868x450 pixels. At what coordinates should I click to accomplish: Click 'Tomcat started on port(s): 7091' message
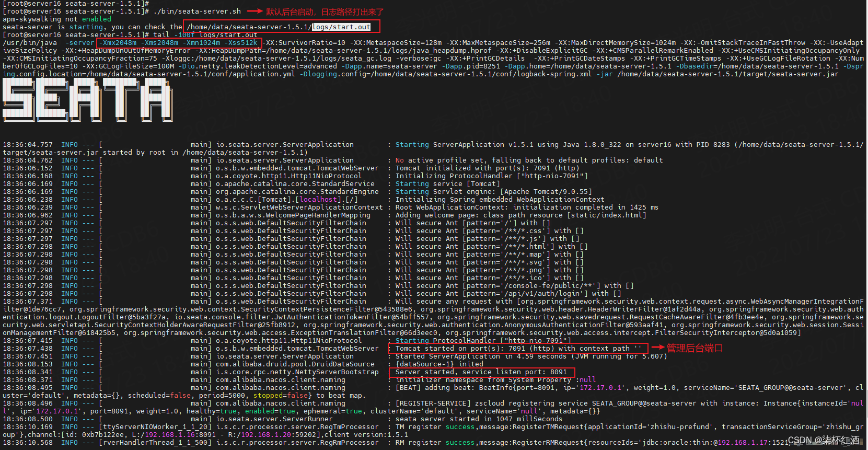pos(519,348)
